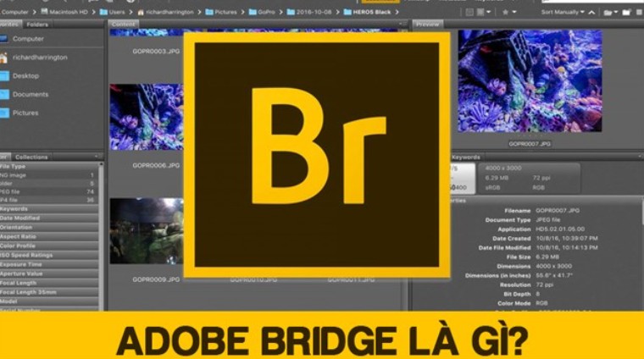This screenshot has width=644, height=359.
Task: Click the GOPR0003.JPG file name
Action: point(156,52)
